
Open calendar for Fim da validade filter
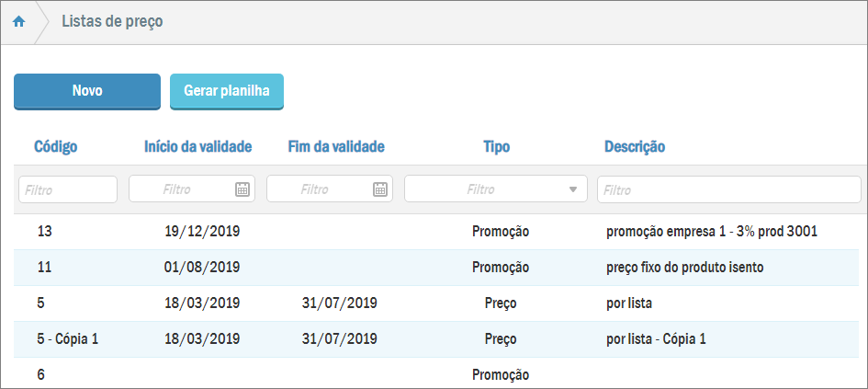click(380, 189)
